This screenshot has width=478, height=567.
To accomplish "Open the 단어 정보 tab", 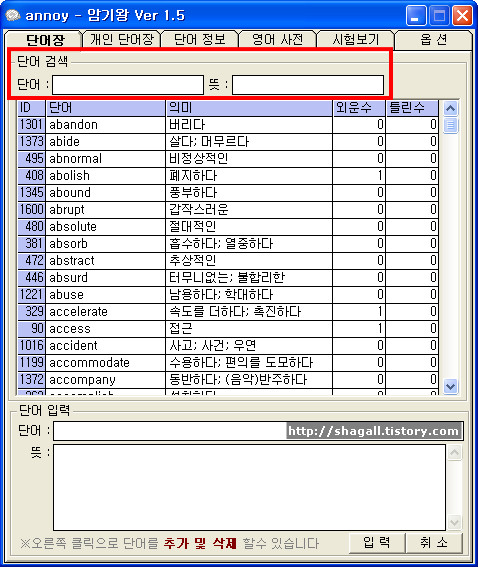I will [x=200, y=39].
